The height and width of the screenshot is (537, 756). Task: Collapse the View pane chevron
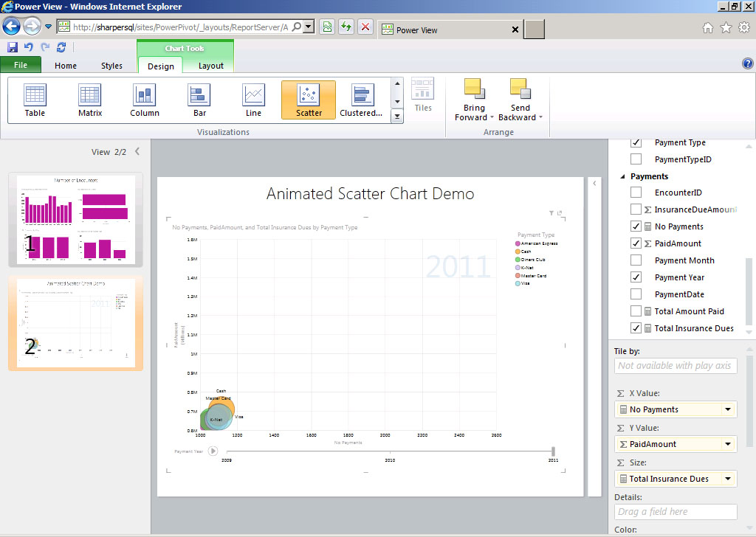[137, 151]
